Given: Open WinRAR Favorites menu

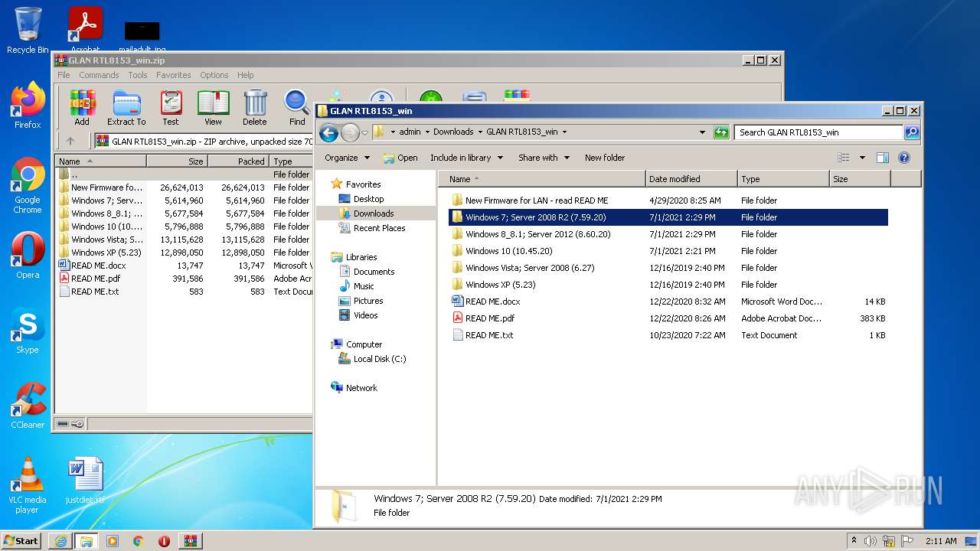Looking at the screenshot, I should point(174,75).
